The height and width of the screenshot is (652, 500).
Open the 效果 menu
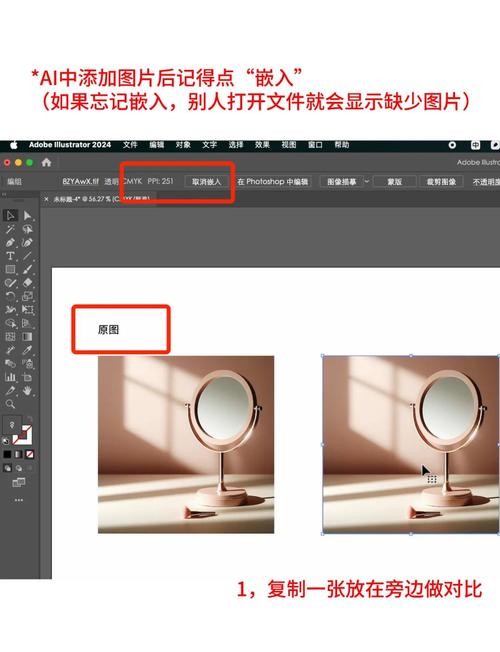click(262, 145)
